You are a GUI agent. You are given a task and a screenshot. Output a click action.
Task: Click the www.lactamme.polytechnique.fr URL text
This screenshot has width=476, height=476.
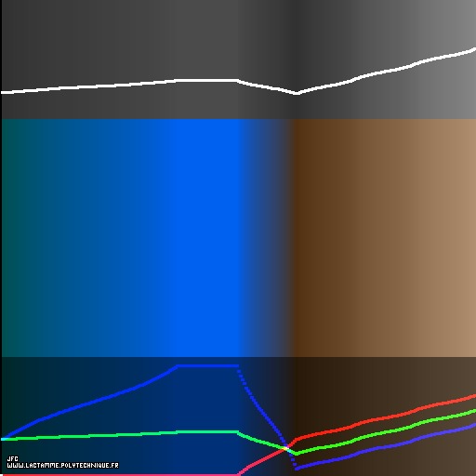(x=62, y=466)
